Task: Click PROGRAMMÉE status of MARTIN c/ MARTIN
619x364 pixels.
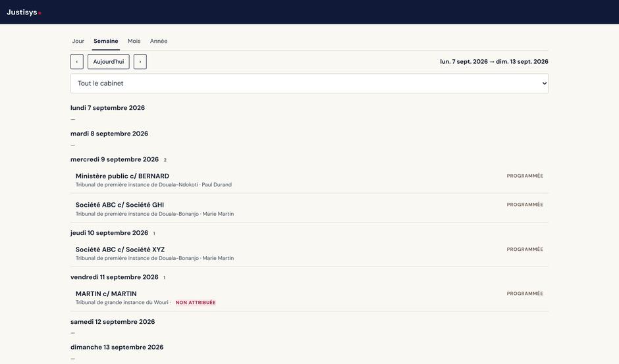Action: click(x=525, y=294)
